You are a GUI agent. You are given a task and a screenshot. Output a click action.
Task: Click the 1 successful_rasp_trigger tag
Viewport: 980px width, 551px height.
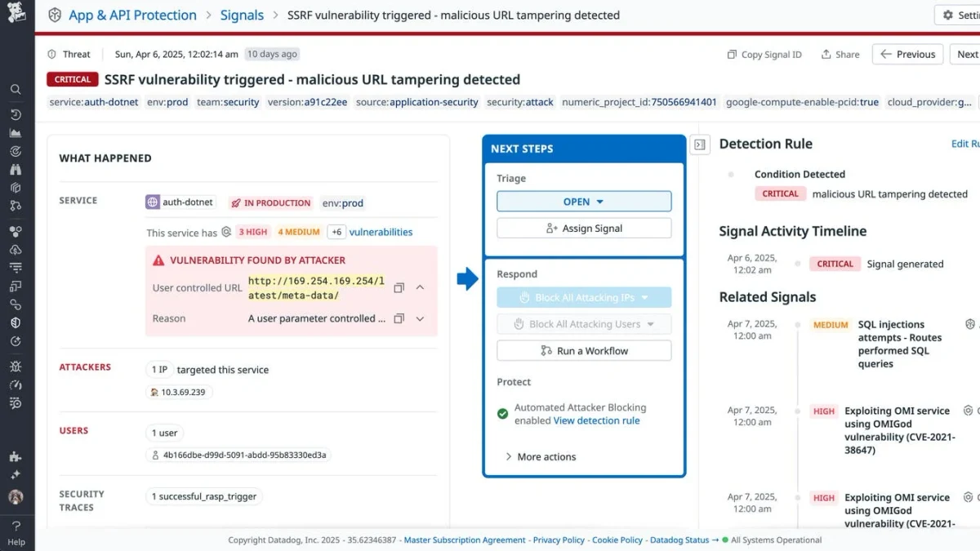204,496
